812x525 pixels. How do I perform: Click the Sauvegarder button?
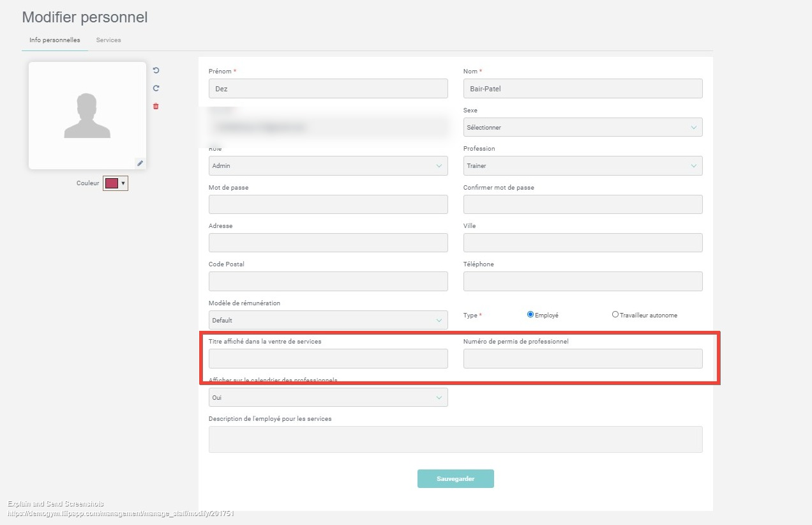click(x=455, y=478)
